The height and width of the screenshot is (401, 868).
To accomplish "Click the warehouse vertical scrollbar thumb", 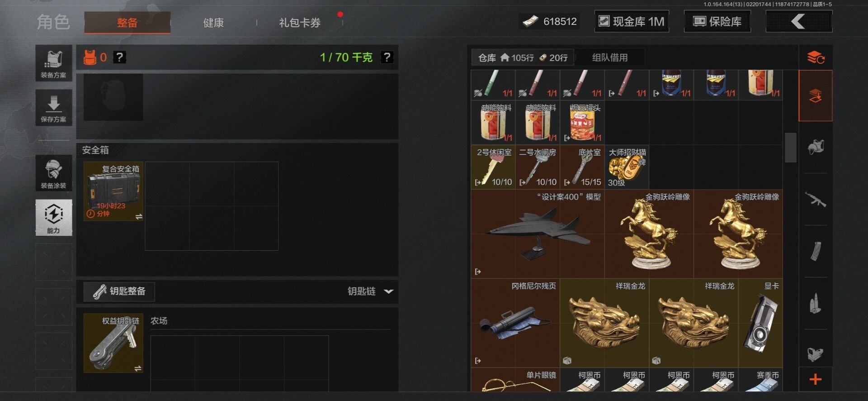I will [x=790, y=147].
